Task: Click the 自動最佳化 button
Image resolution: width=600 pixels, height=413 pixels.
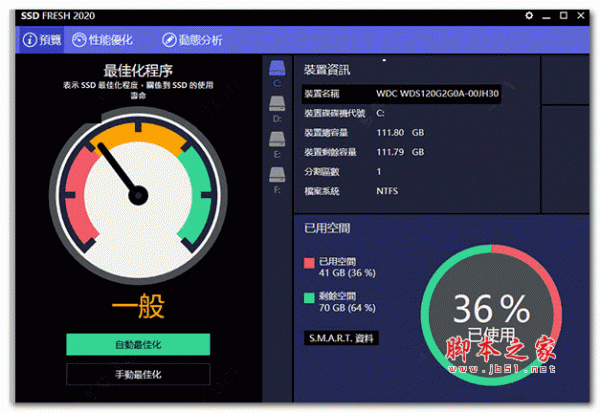Action: [138, 344]
